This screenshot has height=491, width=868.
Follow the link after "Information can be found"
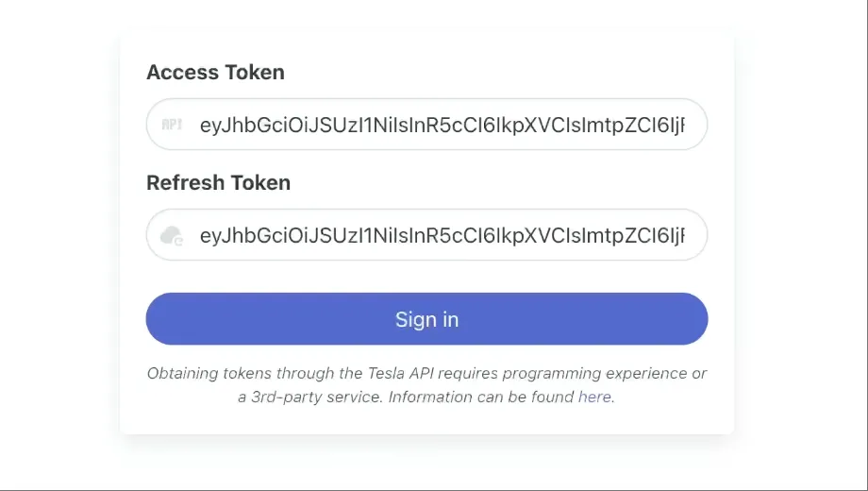[594, 398]
